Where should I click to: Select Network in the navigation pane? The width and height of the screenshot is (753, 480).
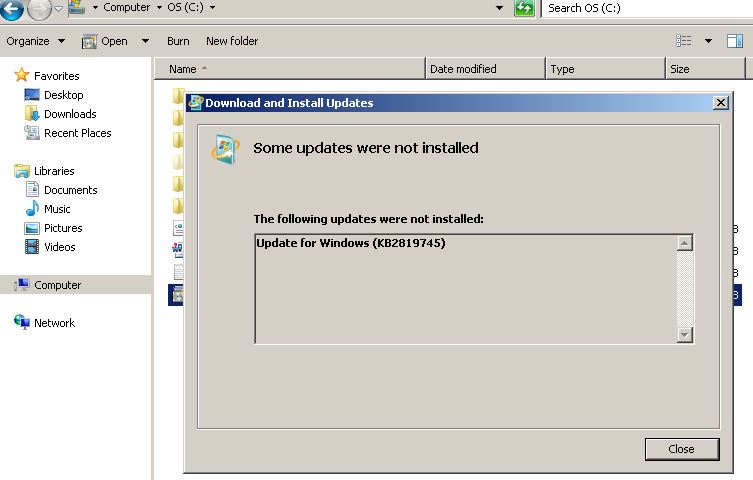coord(54,323)
